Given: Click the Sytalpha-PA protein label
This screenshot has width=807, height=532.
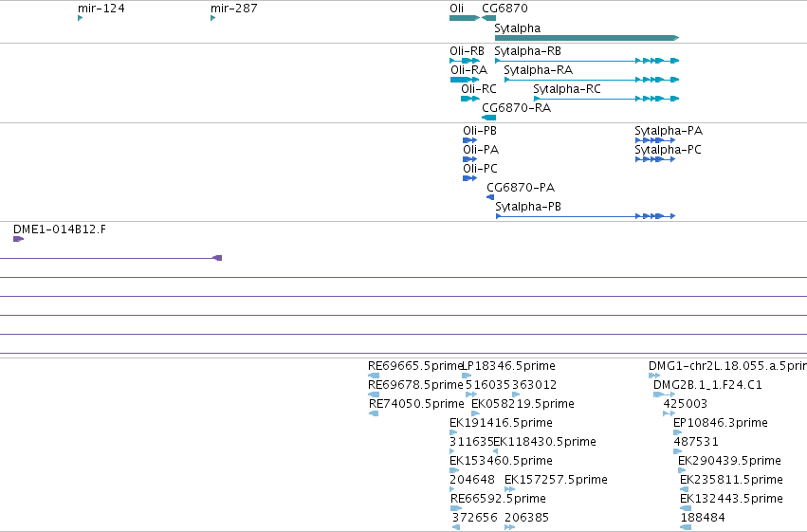Looking at the screenshot, I should click(668, 131).
